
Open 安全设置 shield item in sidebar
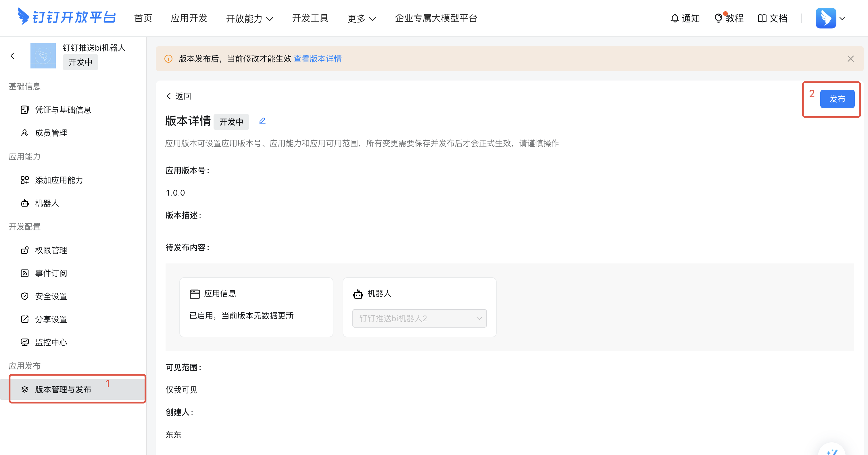tap(51, 296)
